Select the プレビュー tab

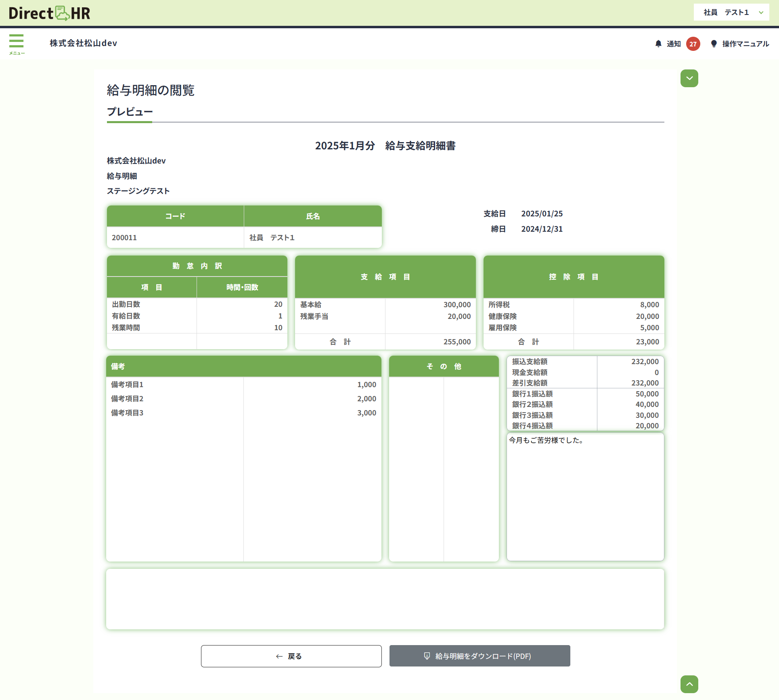coord(130,112)
